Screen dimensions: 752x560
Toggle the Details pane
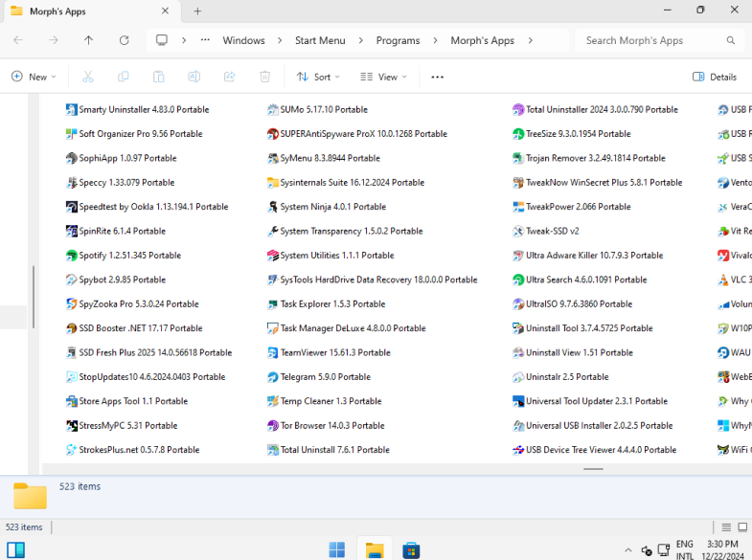[x=715, y=77]
